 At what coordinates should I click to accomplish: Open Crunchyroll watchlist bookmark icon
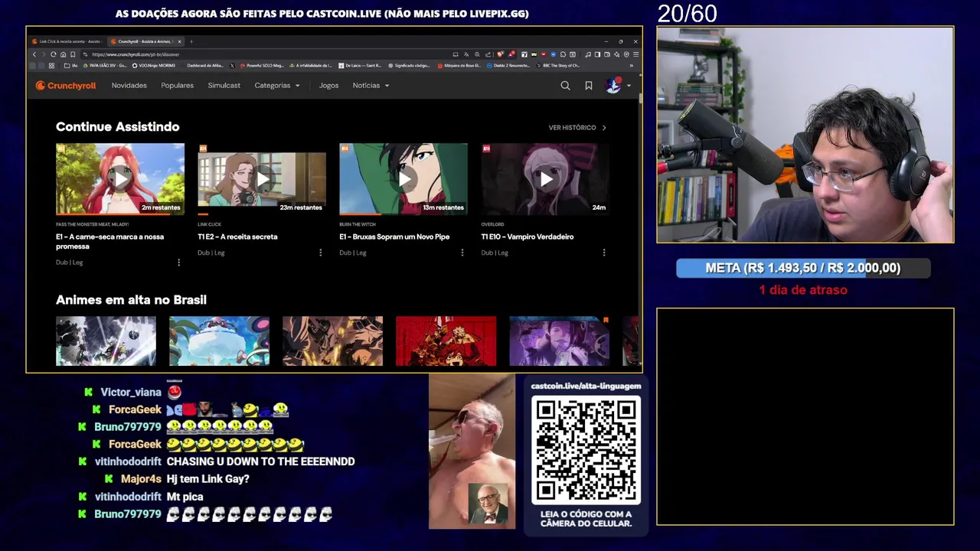pos(589,86)
